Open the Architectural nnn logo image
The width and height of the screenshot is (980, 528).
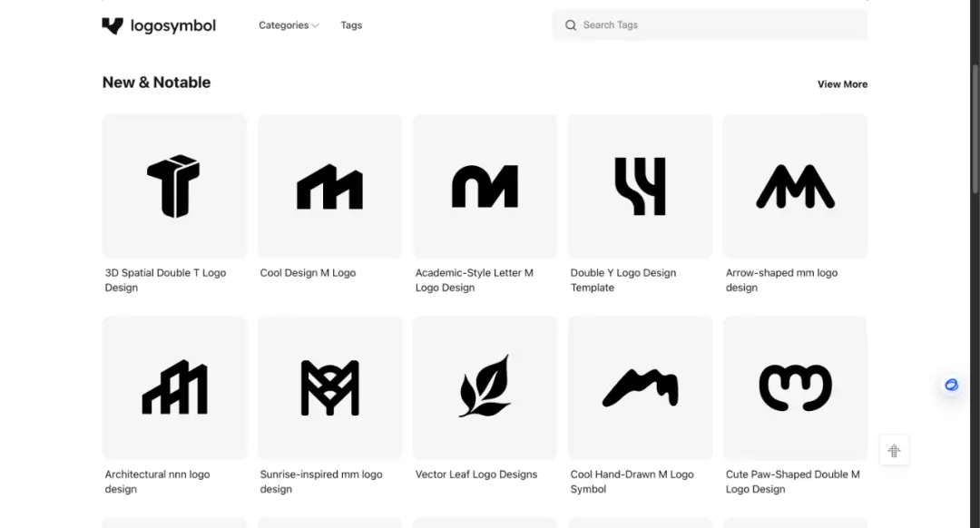[174, 388]
